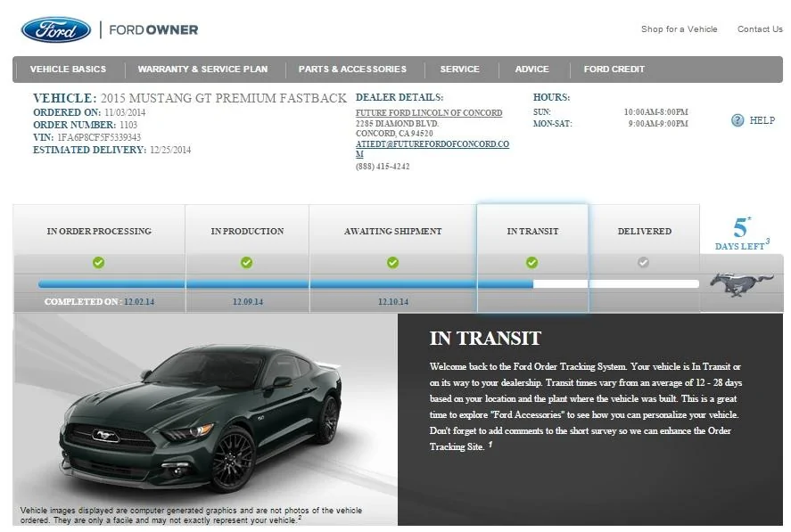Screen dimensions: 791x532
Task: Open Future Ford Lincoln of Concord link
Action: click(429, 113)
